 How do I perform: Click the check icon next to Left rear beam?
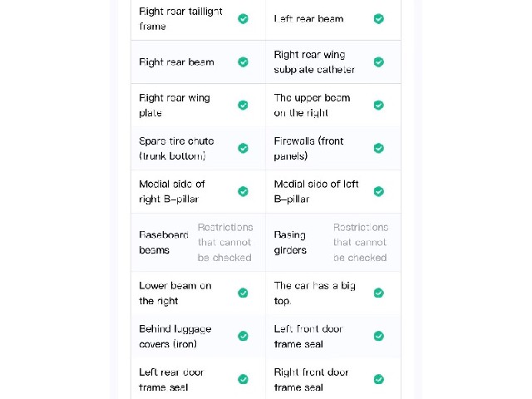click(379, 18)
